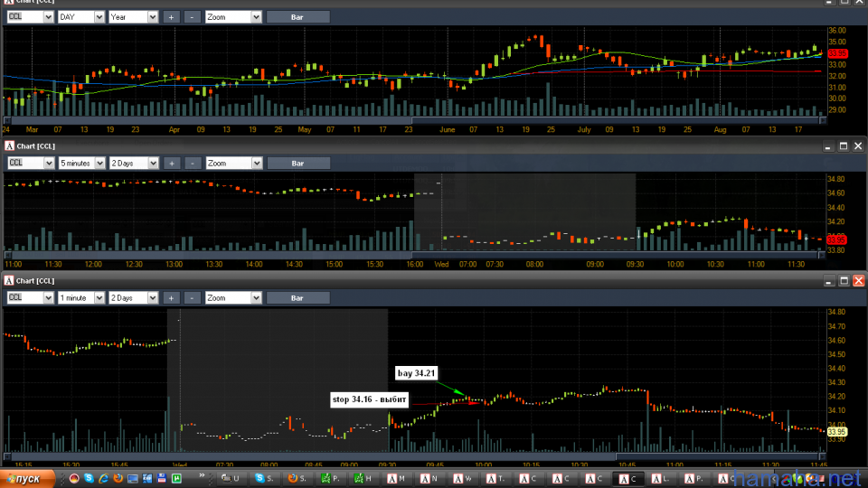Click minus button in daily chart toolbar
This screenshot has width=868, height=488.
pyautogui.click(x=192, y=17)
